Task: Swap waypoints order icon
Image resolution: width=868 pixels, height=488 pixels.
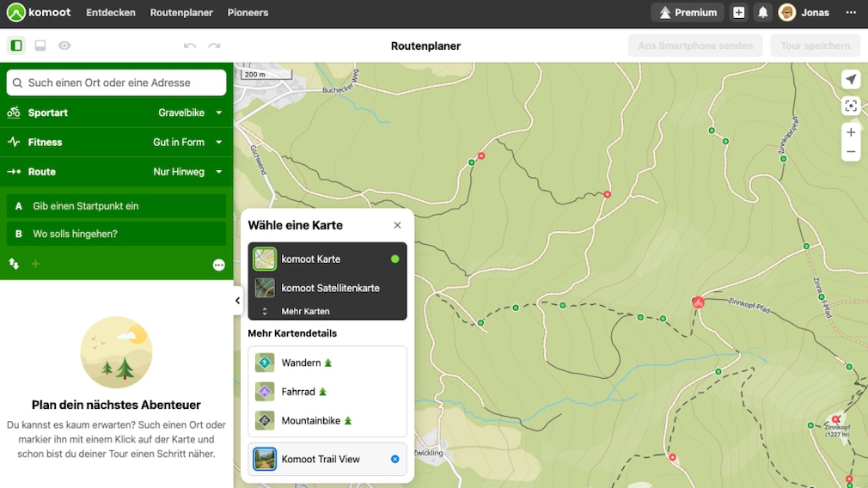Action: tap(14, 264)
